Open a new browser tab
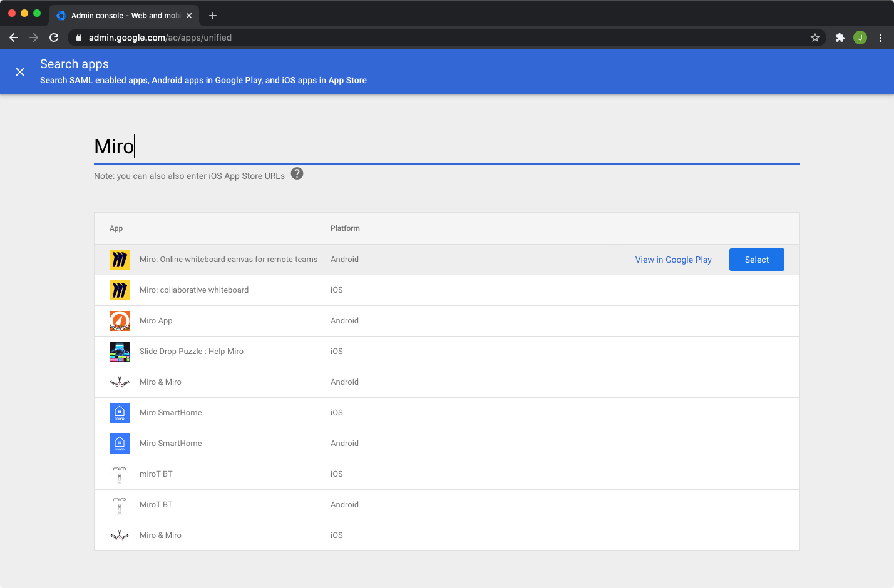 coord(213,16)
